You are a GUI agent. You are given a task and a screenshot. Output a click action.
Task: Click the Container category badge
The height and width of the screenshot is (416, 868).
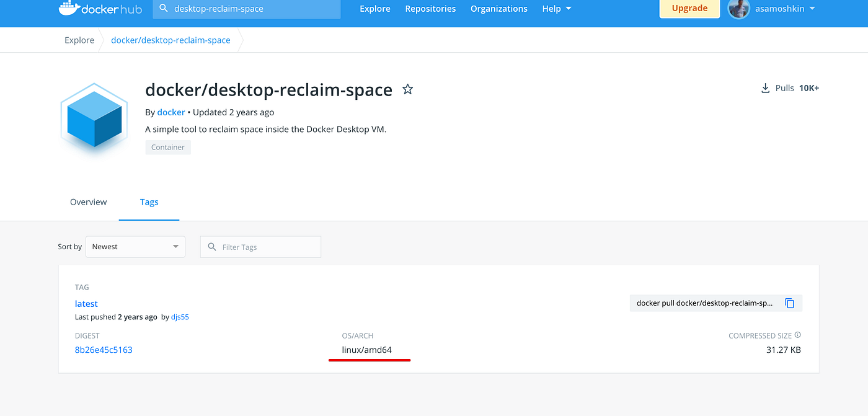(x=168, y=148)
